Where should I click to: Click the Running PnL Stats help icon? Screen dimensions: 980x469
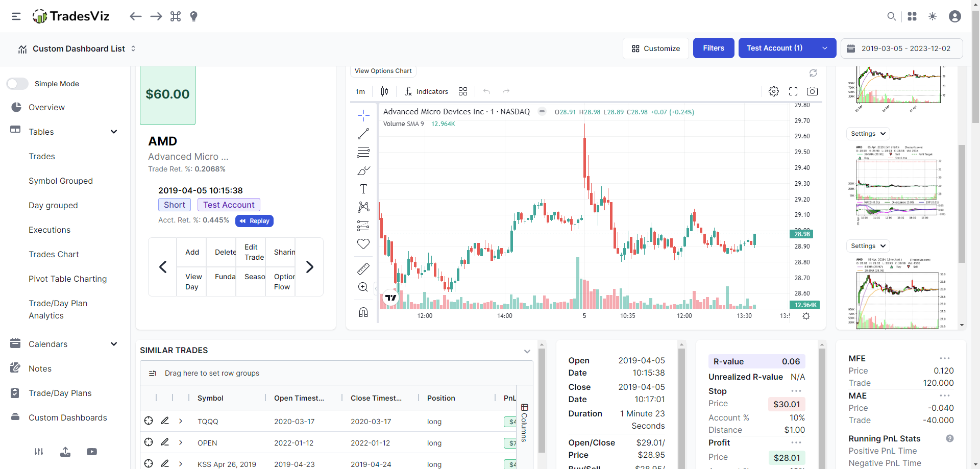[950, 438]
